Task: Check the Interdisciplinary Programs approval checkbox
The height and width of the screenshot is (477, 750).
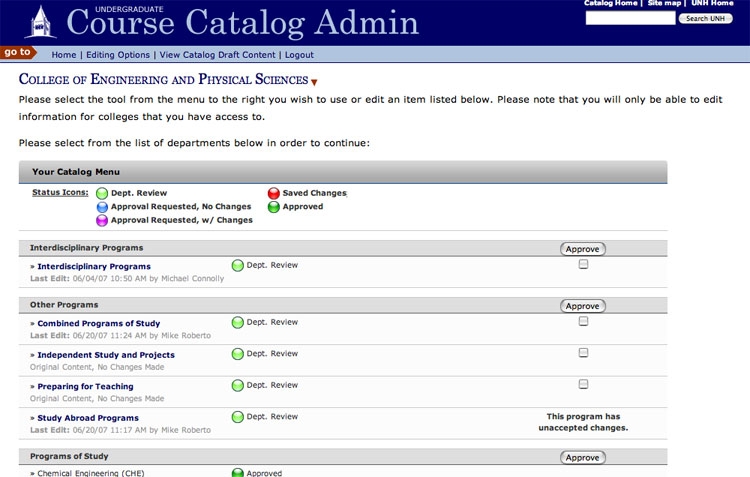Action: (583, 264)
